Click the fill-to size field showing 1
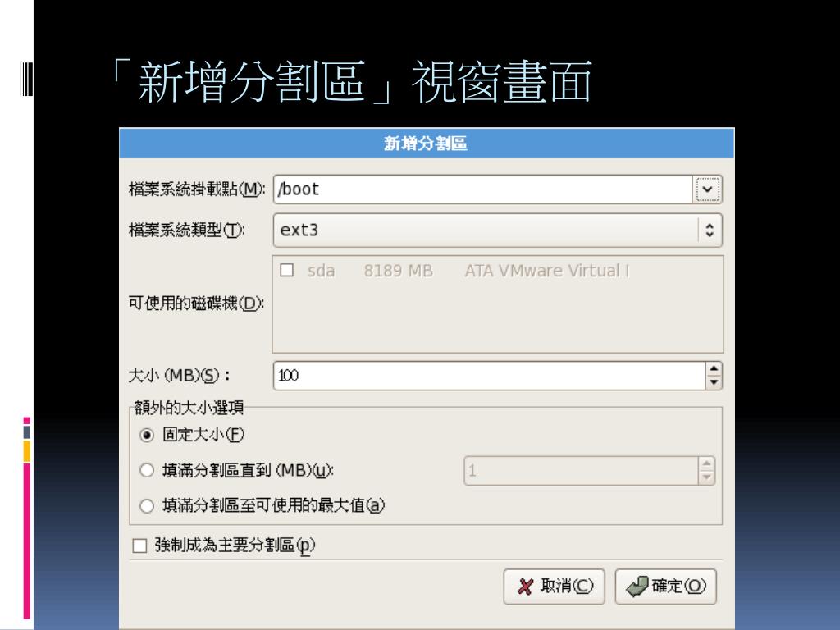Screen dimensions: 840x630 582,471
